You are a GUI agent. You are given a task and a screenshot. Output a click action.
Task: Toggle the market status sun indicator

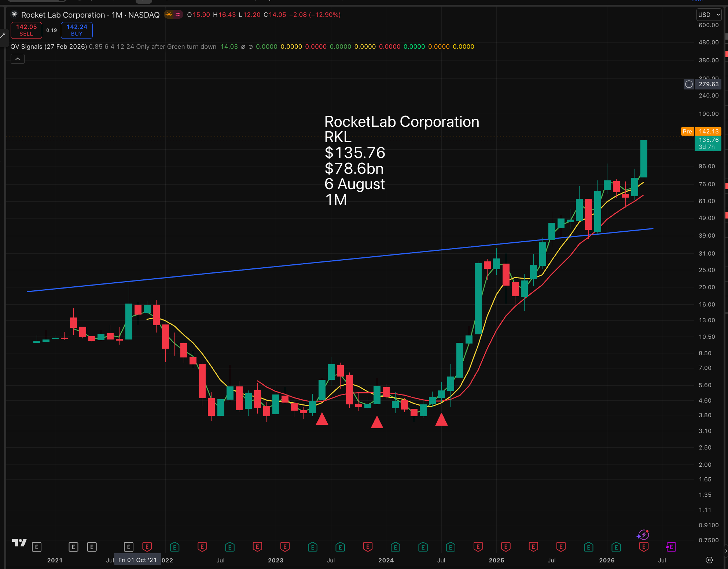coord(169,15)
